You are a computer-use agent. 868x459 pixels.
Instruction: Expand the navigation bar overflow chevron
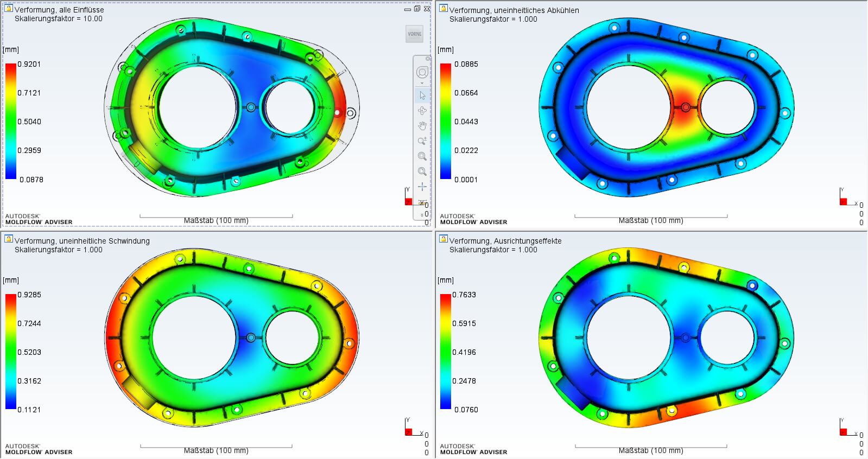pyautogui.click(x=422, y=215)
